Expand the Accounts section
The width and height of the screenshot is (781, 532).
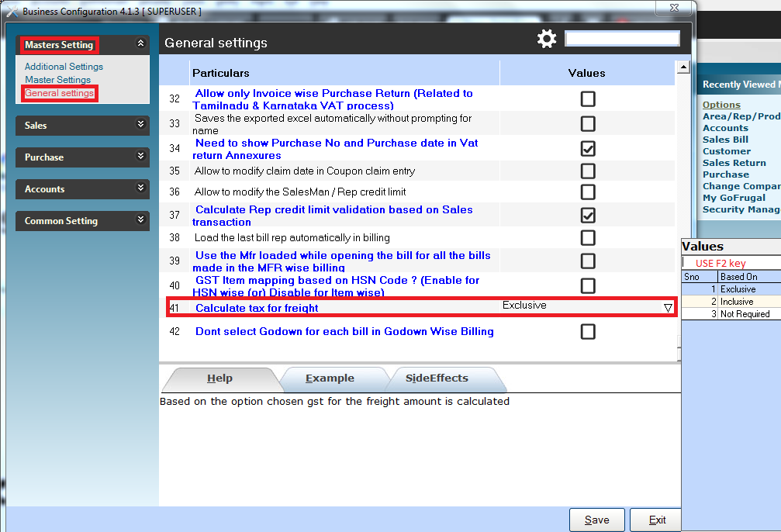click(141, 188)
